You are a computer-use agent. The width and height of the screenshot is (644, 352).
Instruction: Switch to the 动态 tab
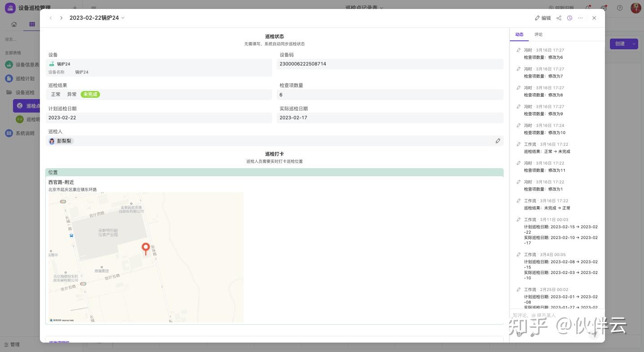pos(519,35)
